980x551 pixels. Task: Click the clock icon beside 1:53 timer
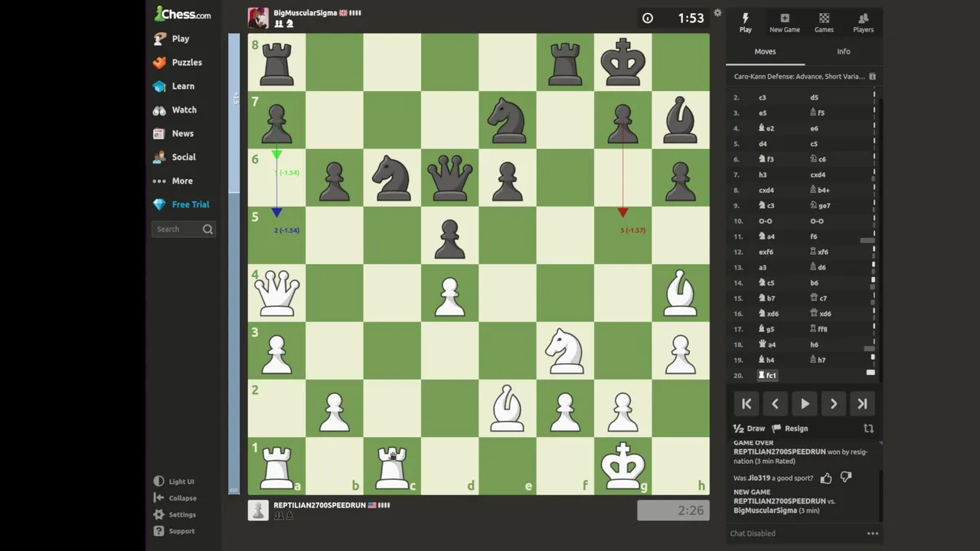tap(648, 18)
